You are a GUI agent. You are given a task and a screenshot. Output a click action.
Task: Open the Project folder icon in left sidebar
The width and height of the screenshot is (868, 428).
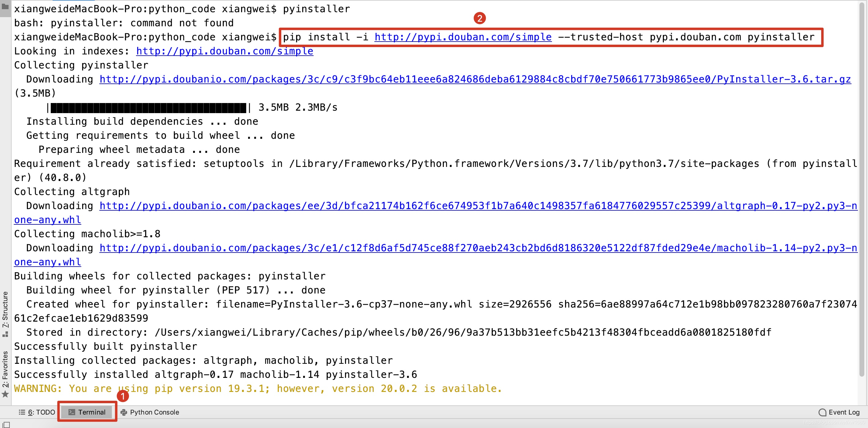[5, 7]
